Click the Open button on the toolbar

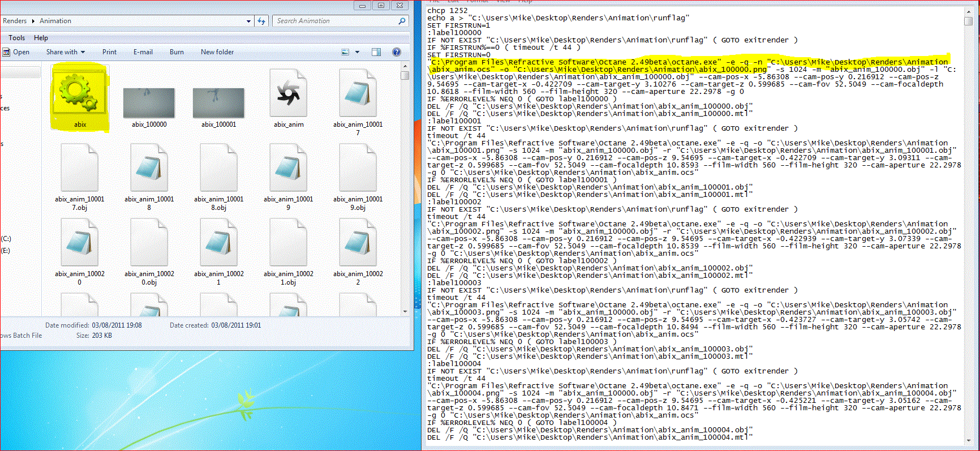pos(16,52)
